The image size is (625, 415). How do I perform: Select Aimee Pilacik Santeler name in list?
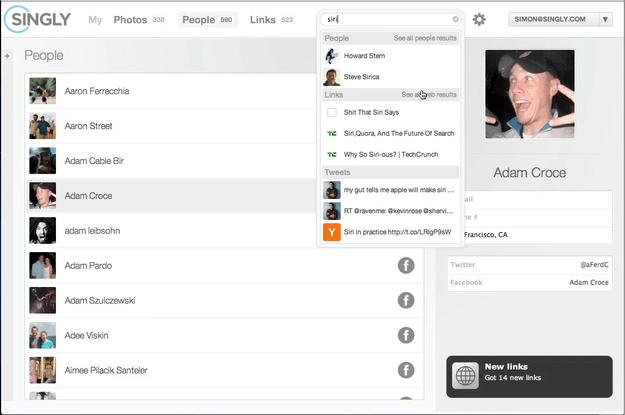click(106, 370)
